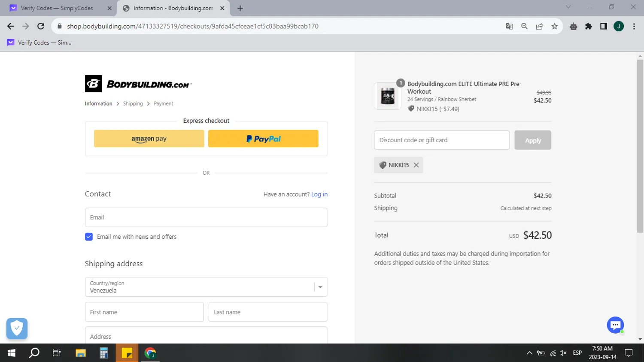Click Information breadcrumb step
The width and height of the screenshot is (644, 362).
(x=98, y=103)
